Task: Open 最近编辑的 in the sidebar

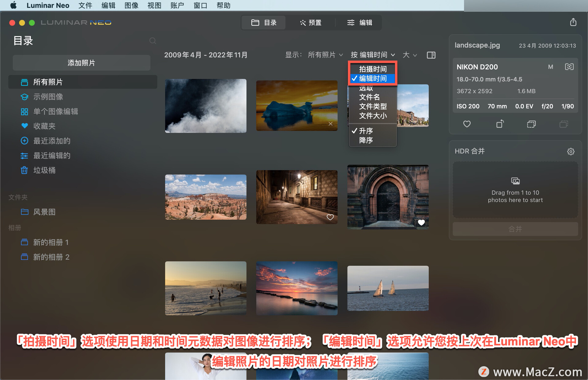Action: (83, 156)
